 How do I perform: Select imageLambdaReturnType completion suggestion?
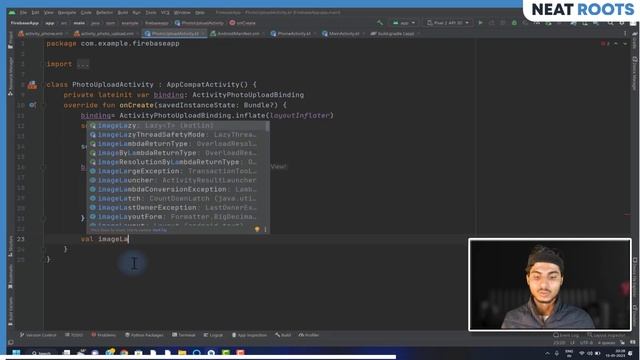176,144
